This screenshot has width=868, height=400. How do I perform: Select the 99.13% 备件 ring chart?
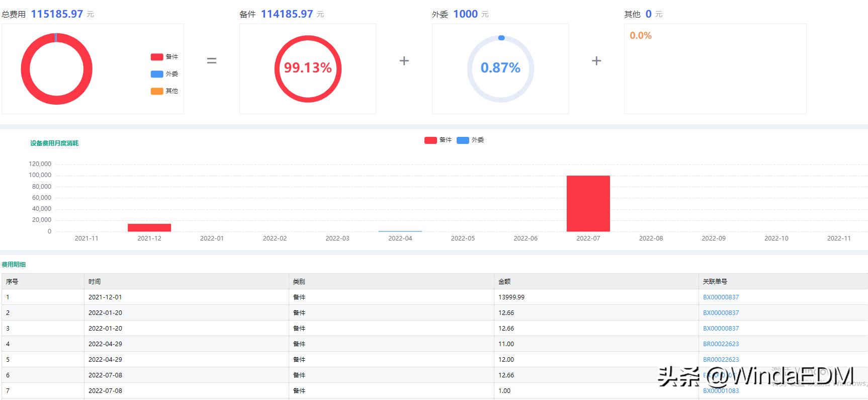pyautogui.click(x=308, y=68)
